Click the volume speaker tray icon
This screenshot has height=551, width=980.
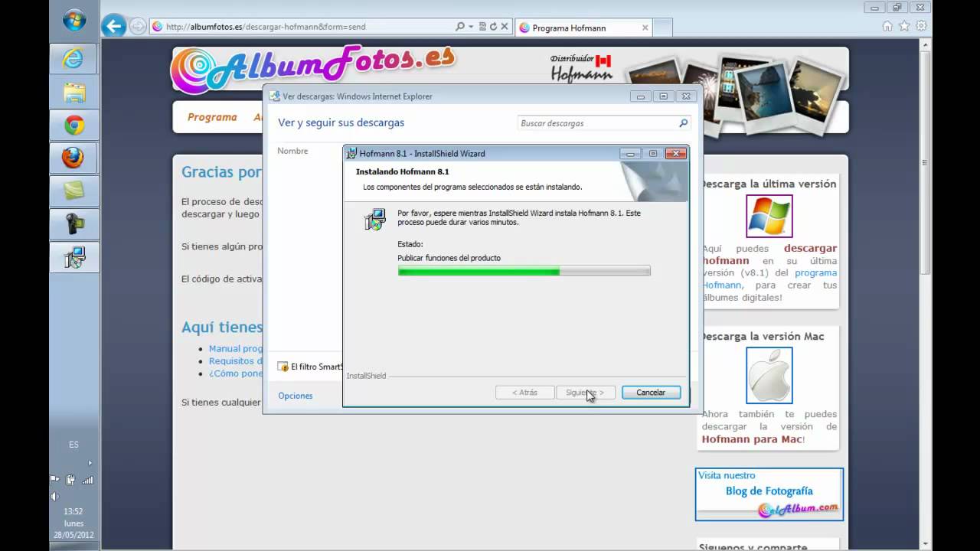pos(54,496)
